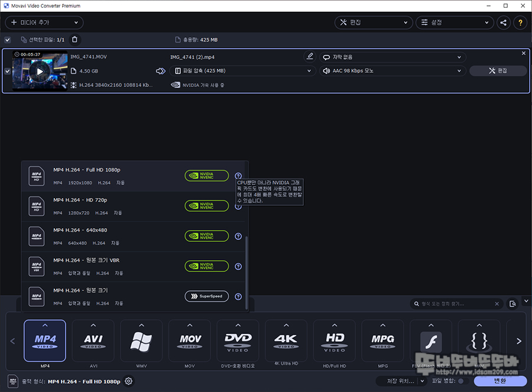Toggle the 파일 병합 merge files switch
Viewport: 532px width, 392px height.
pyautogui.click(x=463, y=381)
